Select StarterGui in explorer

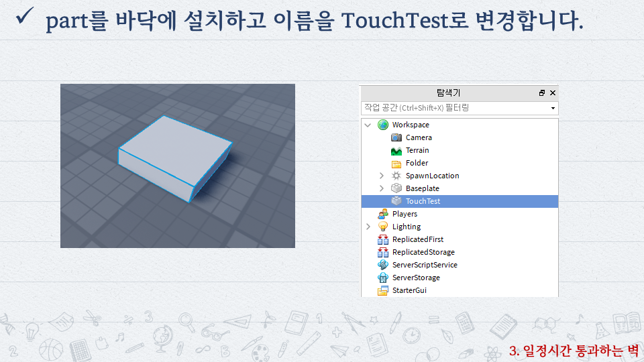point(409,290)
